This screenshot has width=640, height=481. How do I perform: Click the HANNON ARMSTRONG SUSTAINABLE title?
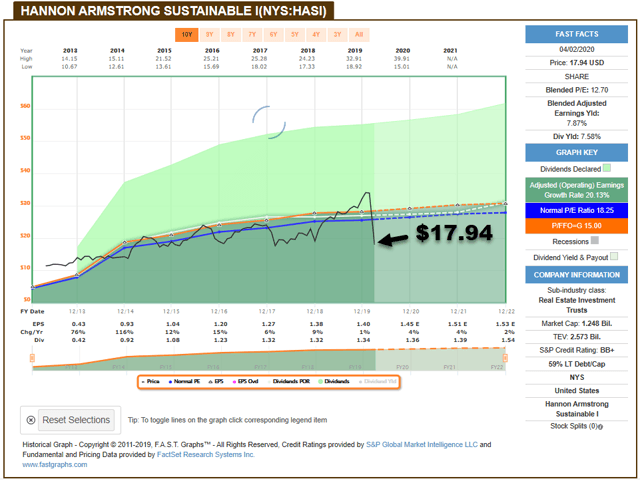coord(173,11)
